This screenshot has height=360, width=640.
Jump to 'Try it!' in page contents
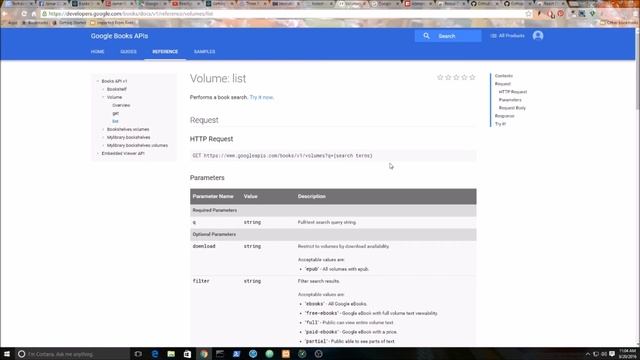[500, 124]
